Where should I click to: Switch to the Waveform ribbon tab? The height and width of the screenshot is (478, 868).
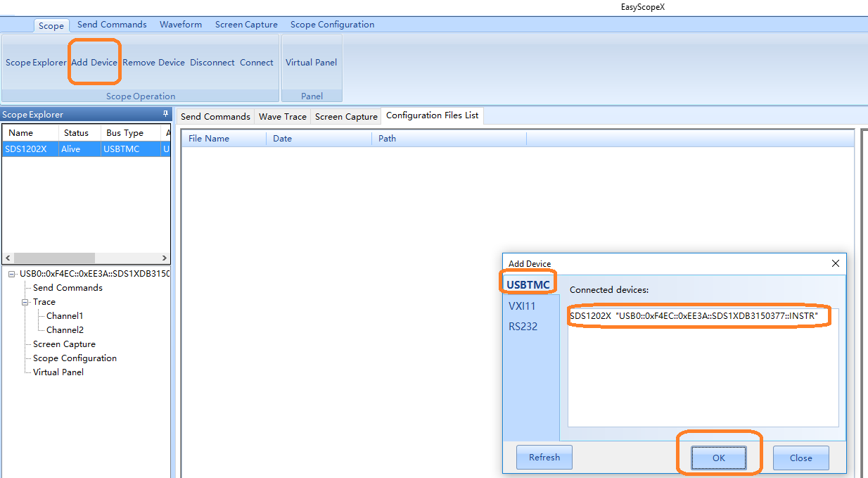[181, 25]
